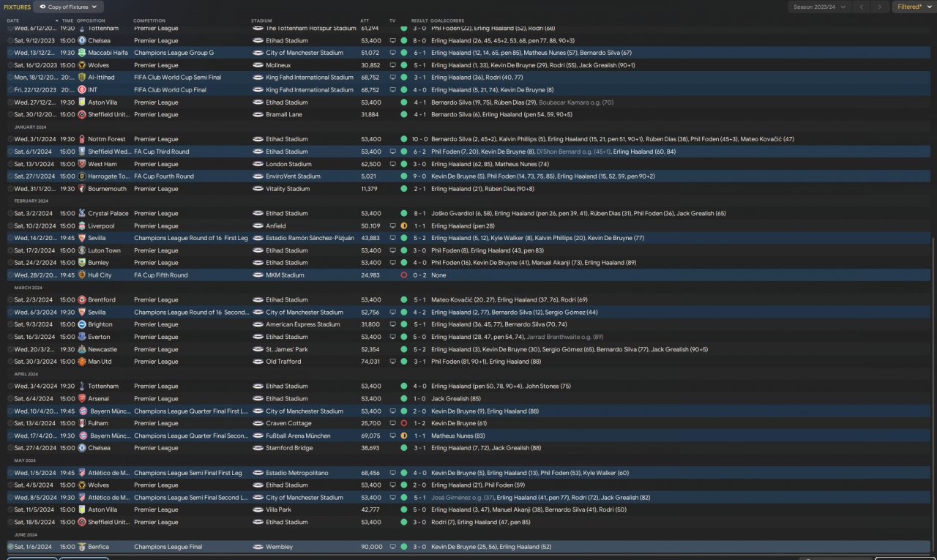Click the TV icon in the Liverpool row
The height and width of the screenshot is (560, 937).
pyautogui.click(x=392, y=226)
